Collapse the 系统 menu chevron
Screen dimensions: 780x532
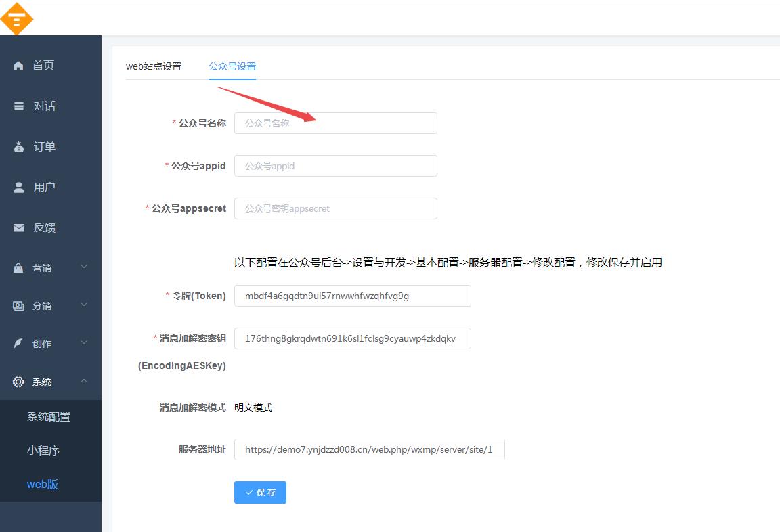tap(84, 380)
